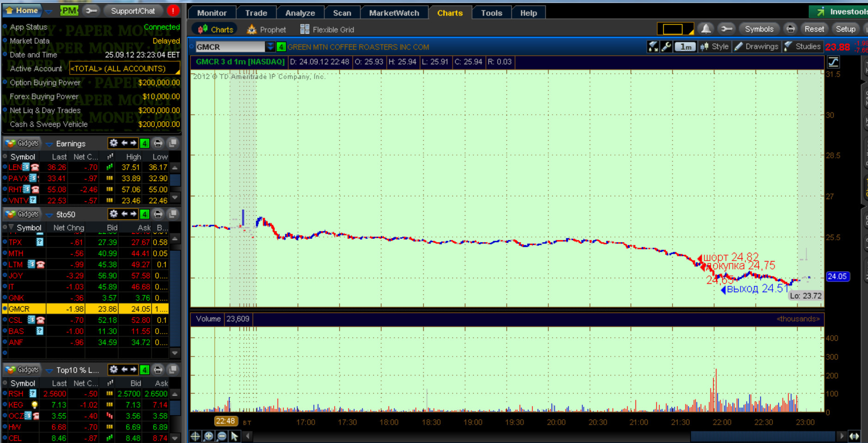The image size is (868, 443).
Task: Zoom in with the magnifier plus icon
Action: coord(209,436)
